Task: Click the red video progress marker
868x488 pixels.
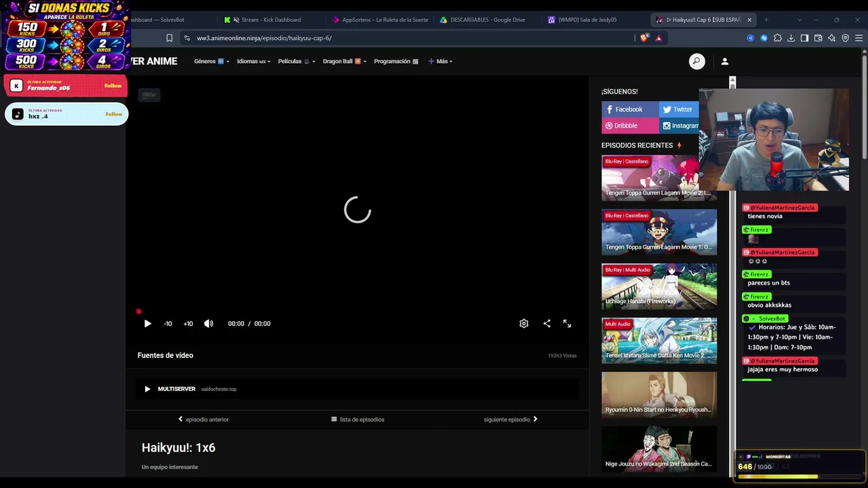Action: tap(138, 312)
